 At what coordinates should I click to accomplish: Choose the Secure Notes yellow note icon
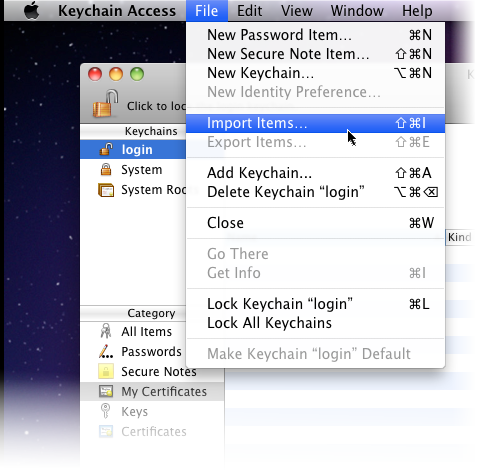tap(106, 371)
